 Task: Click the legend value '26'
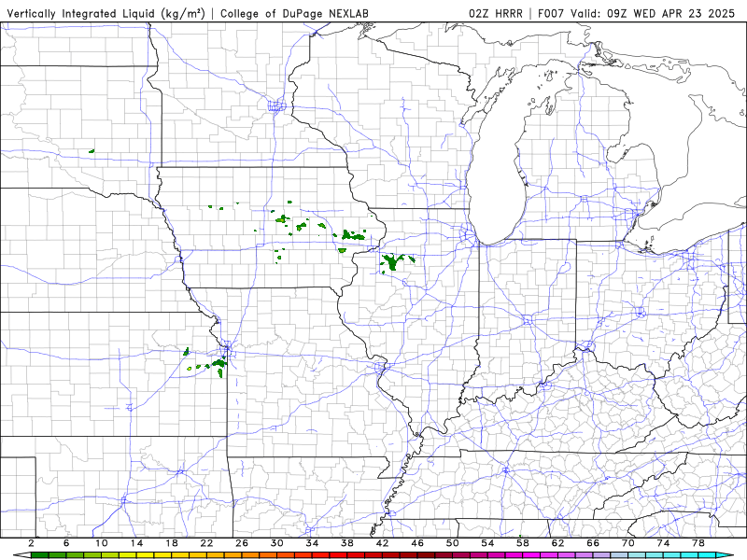(242, 543)
